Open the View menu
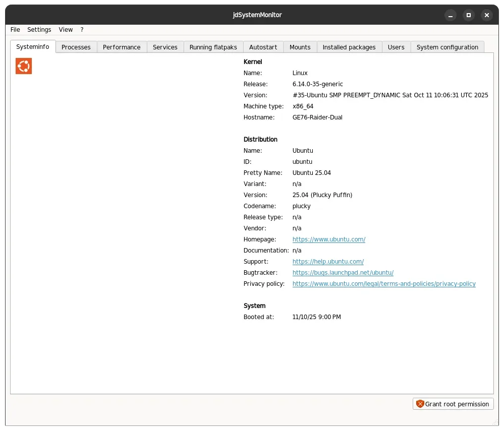504x431 pixels. click(66, 30)
